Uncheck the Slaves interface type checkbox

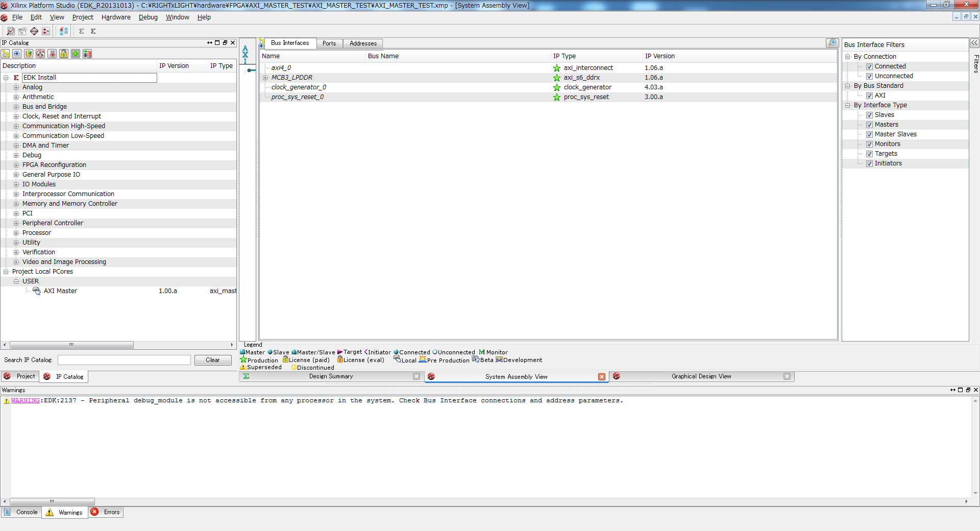pos(869,115)
